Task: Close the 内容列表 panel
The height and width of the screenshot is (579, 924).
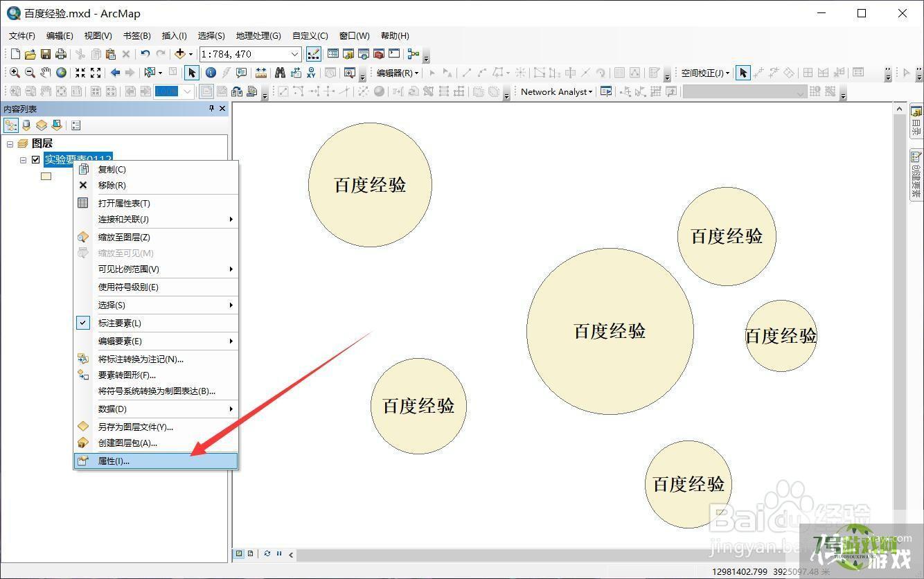Action: point(222,109)
